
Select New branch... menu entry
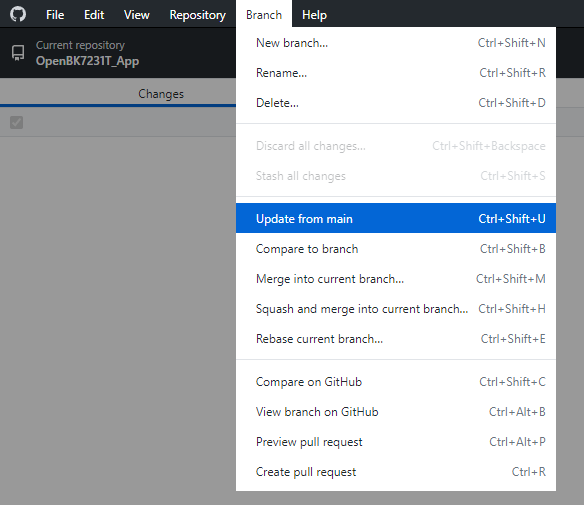[396, 43]
